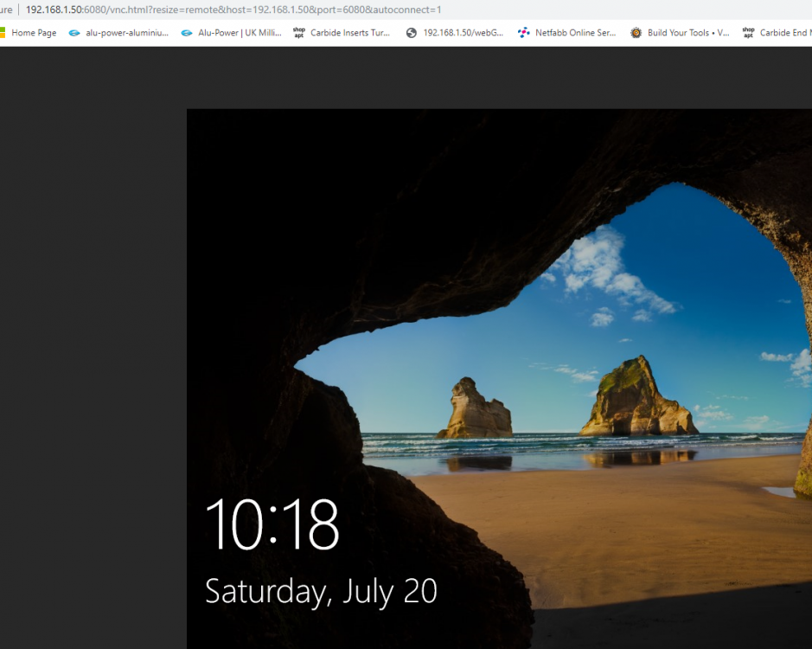Click the shop apt Carbide End favicon
Screen dimensions: 812x649
point(748,33)
